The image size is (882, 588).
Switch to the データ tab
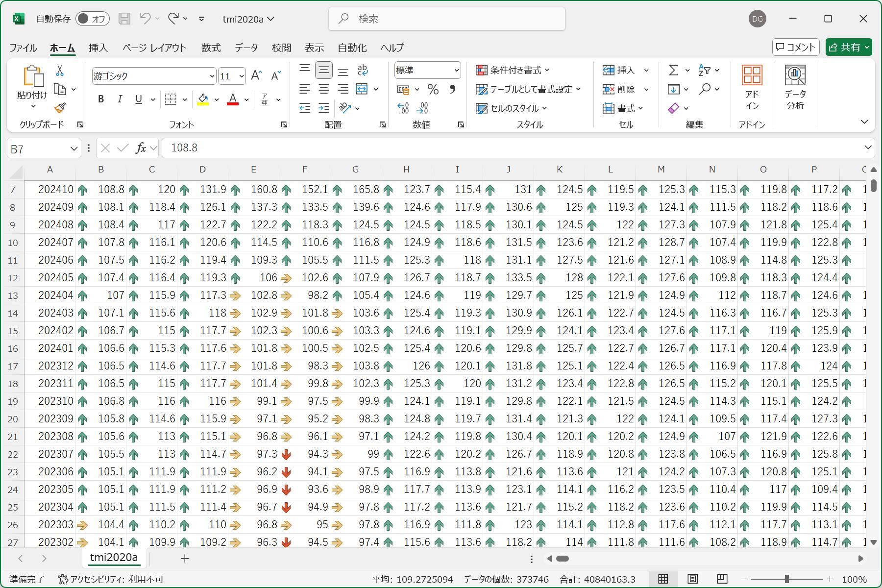[246, 48]
